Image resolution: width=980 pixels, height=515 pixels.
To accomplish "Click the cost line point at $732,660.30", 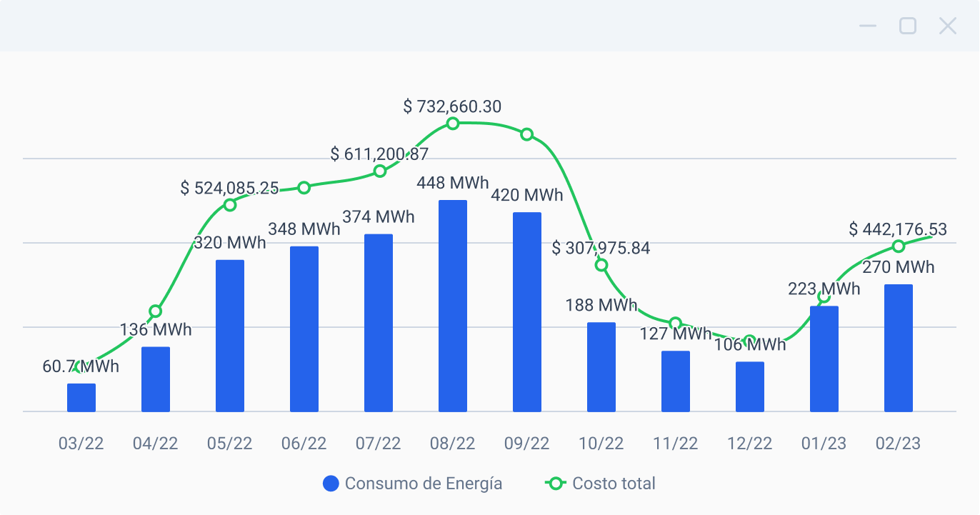I will 453,124.
